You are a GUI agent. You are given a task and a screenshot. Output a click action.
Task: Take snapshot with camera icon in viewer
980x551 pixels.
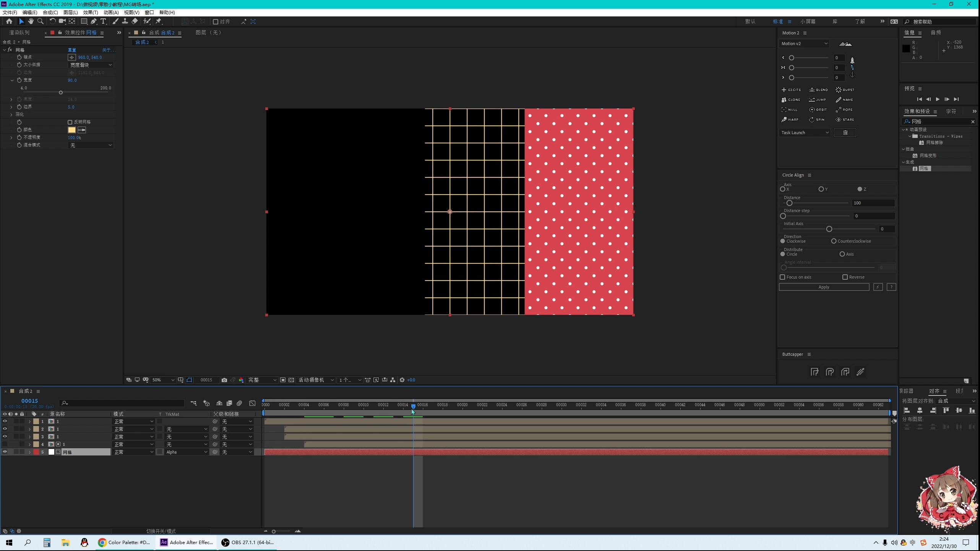click(224, 380)
